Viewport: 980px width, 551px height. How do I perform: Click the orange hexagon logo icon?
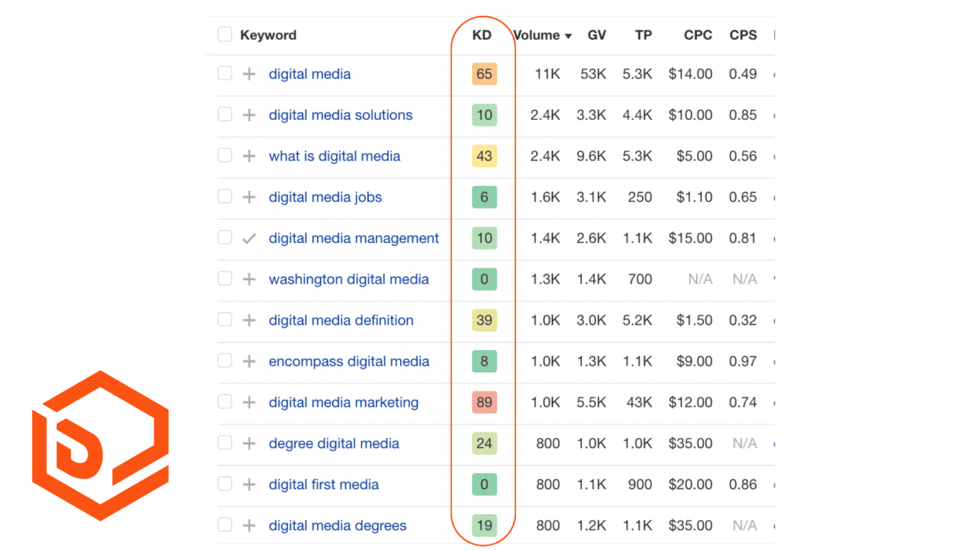point(99,437)
